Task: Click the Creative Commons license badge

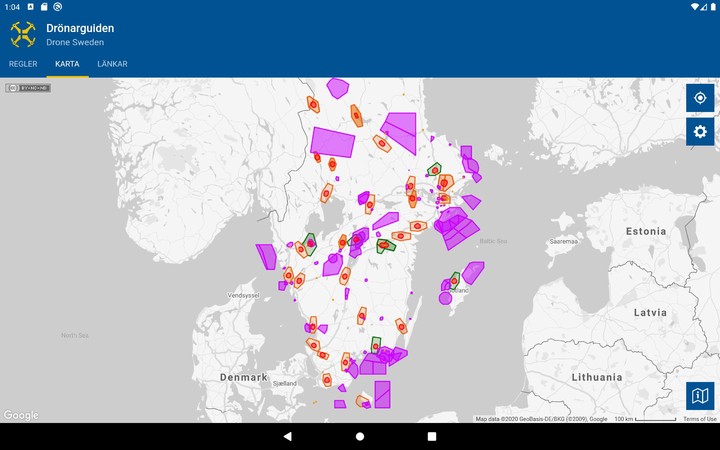Action: 28,88
